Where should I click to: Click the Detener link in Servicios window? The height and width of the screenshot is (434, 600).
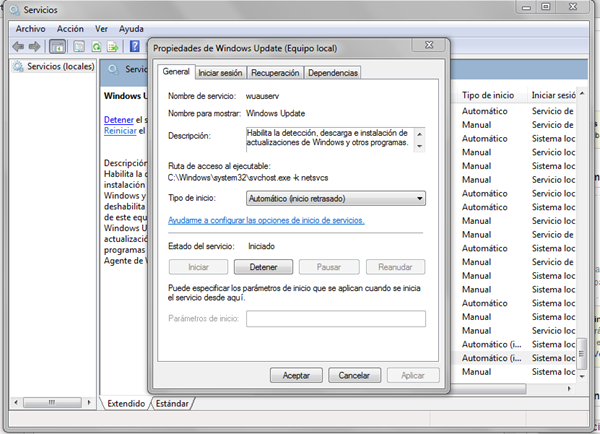[x=119, y=120]
